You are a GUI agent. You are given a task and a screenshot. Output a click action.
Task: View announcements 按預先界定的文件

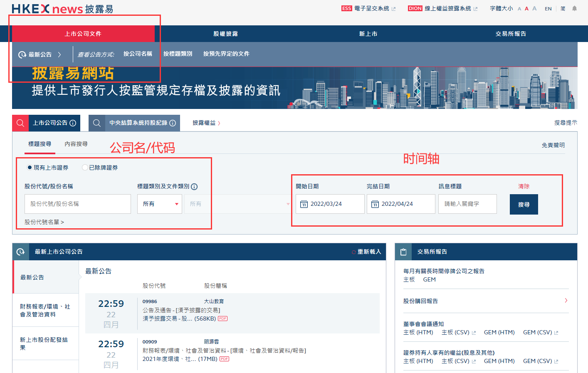point(226,54)
